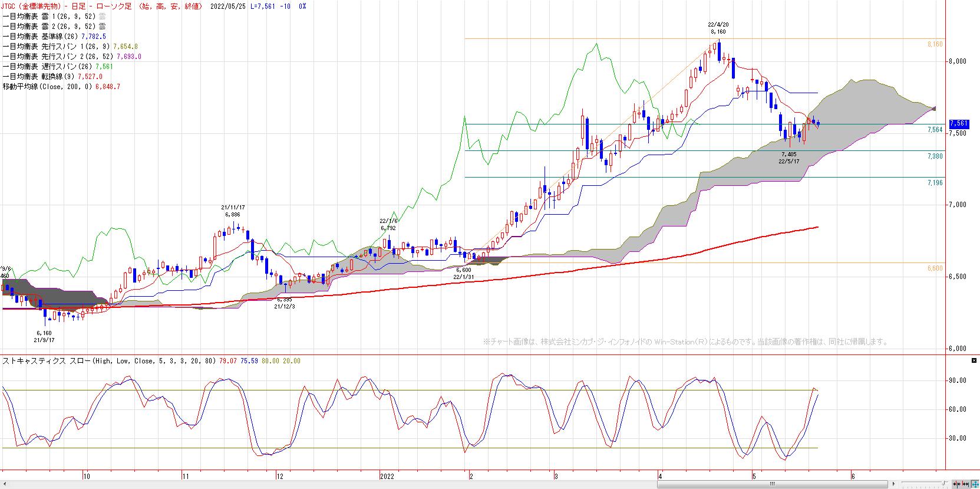Select the 基準線(26) legend row

pos(54,37)
